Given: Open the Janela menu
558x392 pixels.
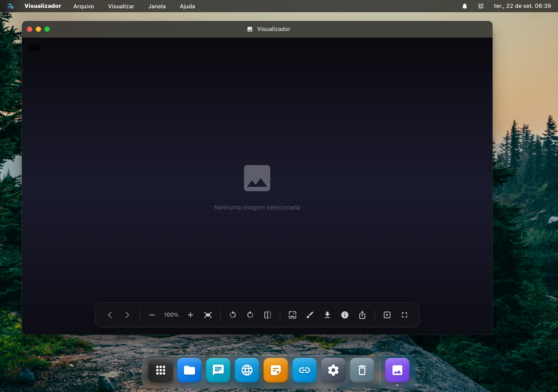Looking at the screenshot, I should point(157,6).
